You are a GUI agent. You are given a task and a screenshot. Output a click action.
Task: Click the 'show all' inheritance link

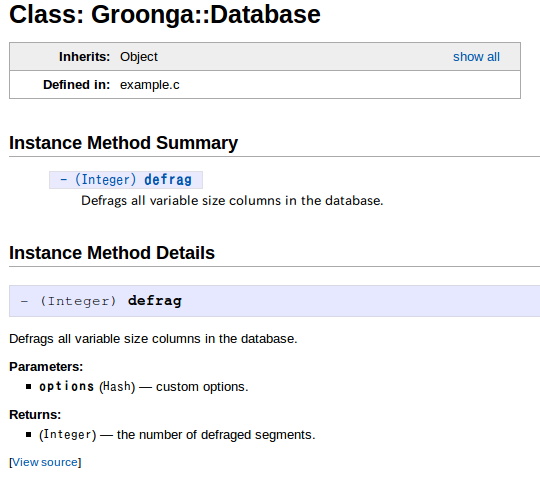click(476, 57)
